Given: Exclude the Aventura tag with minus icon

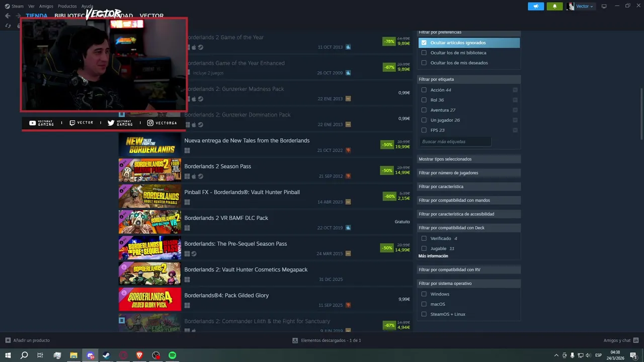Looking at the screenshot, I should [515, 110].
